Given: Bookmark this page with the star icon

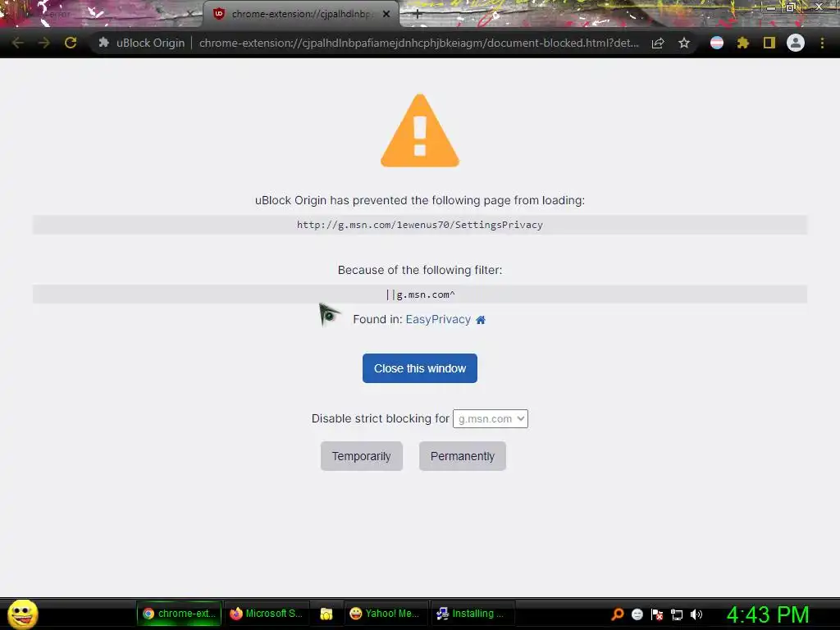Looking at the screenshot, I should pyautogui.click(x=684, y=43).
